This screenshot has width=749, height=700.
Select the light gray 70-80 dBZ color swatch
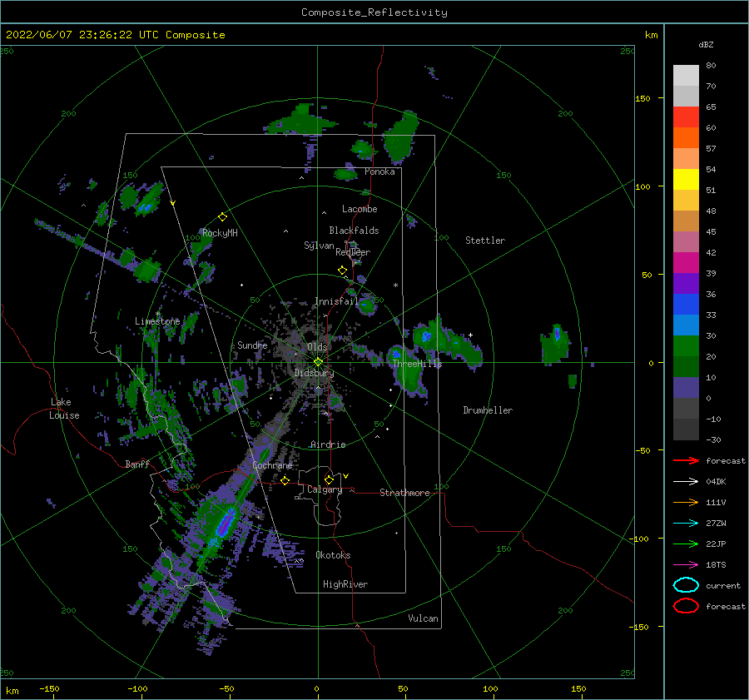pyautogui.click(x=686, y=76)
